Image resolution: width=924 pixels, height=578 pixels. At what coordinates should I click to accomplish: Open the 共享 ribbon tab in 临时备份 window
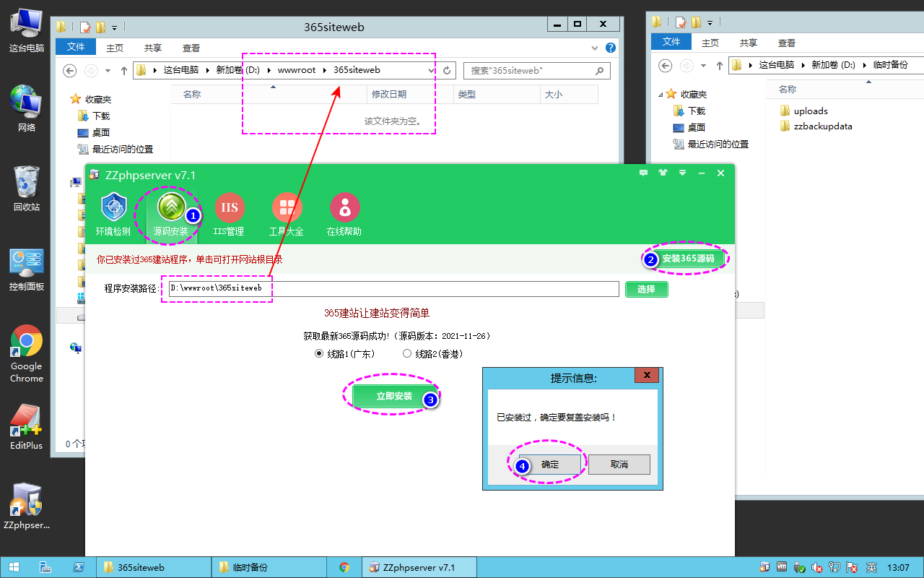click(749, 43)
